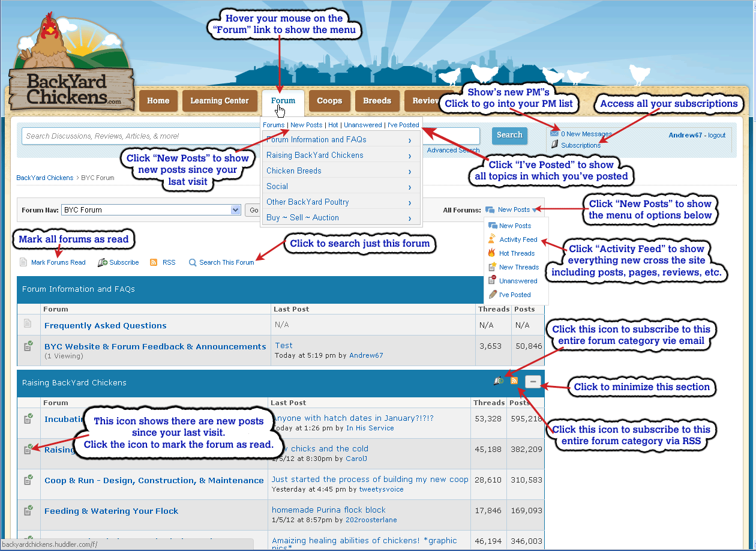Expand Chicken Breeds in the Forum hover menu
The height and width of the screenshot is (551, 756).
pyautogui.click(x=341, y=171)
